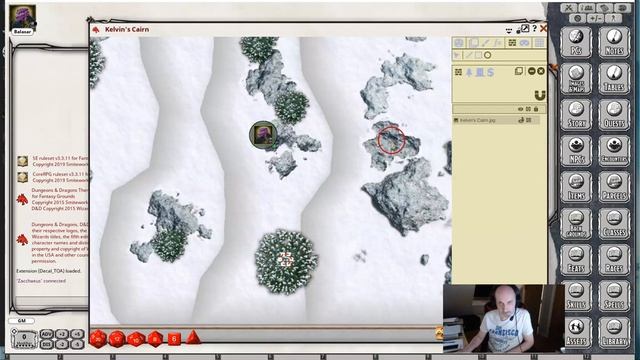640x360 pixels.
Task: Open the map window dropdown arrow
Action: 509,30
